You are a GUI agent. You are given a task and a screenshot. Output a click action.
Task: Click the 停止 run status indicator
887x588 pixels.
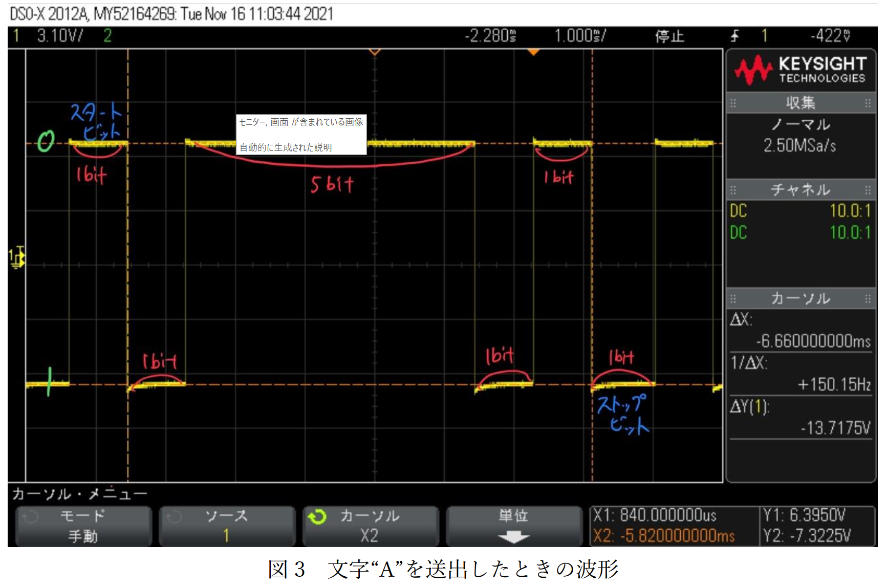pyautogui.click(x=669, y=36)
